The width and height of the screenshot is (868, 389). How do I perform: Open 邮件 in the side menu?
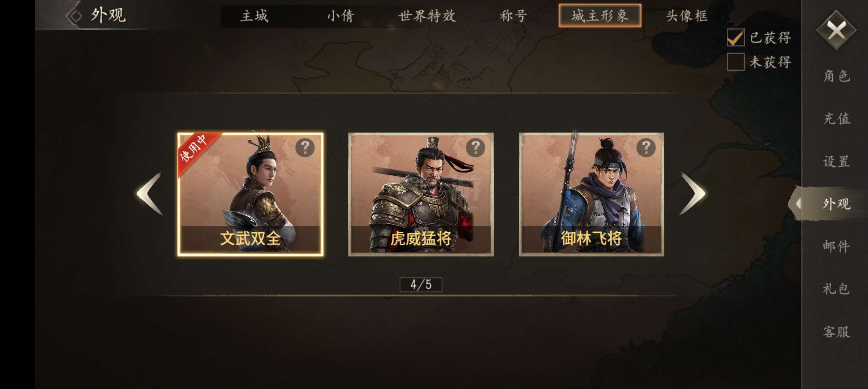[x=837, y=247]
